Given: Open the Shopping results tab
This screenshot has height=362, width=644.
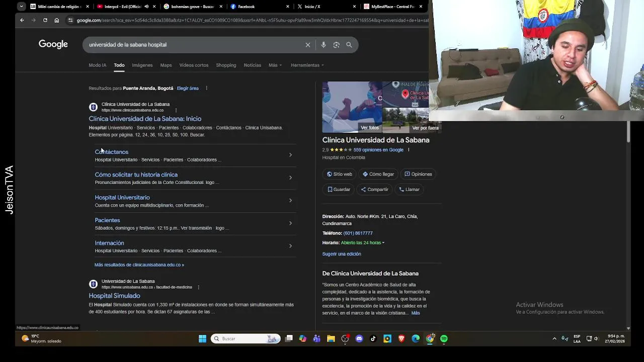Looking at the screenshot, I should [x=226, y=65].
